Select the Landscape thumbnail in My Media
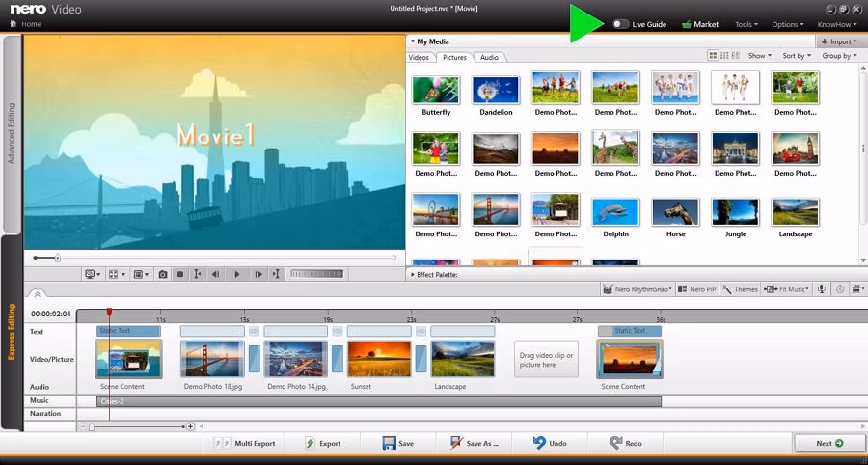This screenshot has height=465, width=868. coord(795,212)
